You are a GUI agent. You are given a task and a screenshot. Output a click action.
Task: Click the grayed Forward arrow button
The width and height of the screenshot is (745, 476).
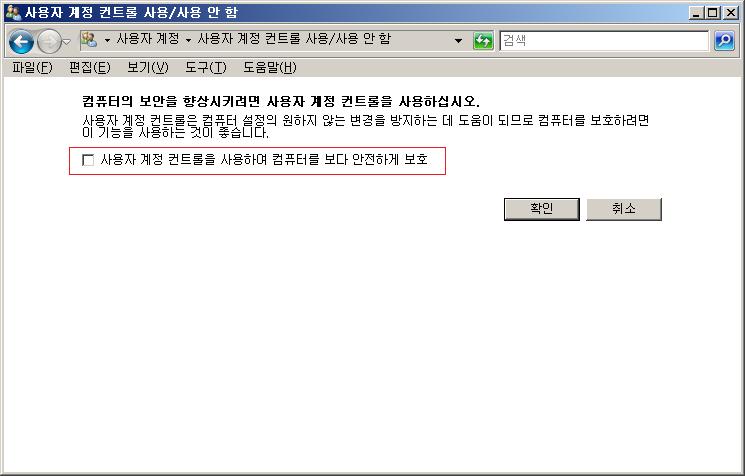[x=49, y=41]
